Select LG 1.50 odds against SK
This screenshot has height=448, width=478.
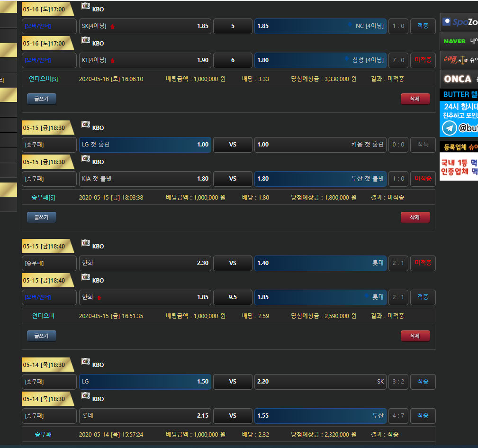[145, 382]
